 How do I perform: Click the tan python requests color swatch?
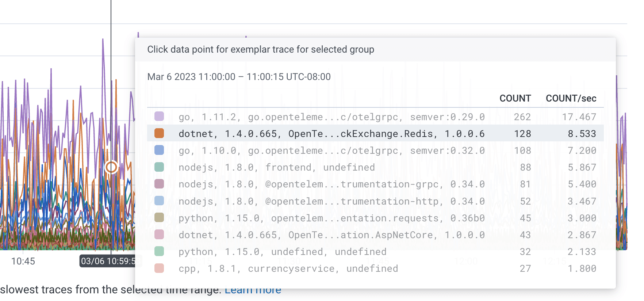pos(159,218)
